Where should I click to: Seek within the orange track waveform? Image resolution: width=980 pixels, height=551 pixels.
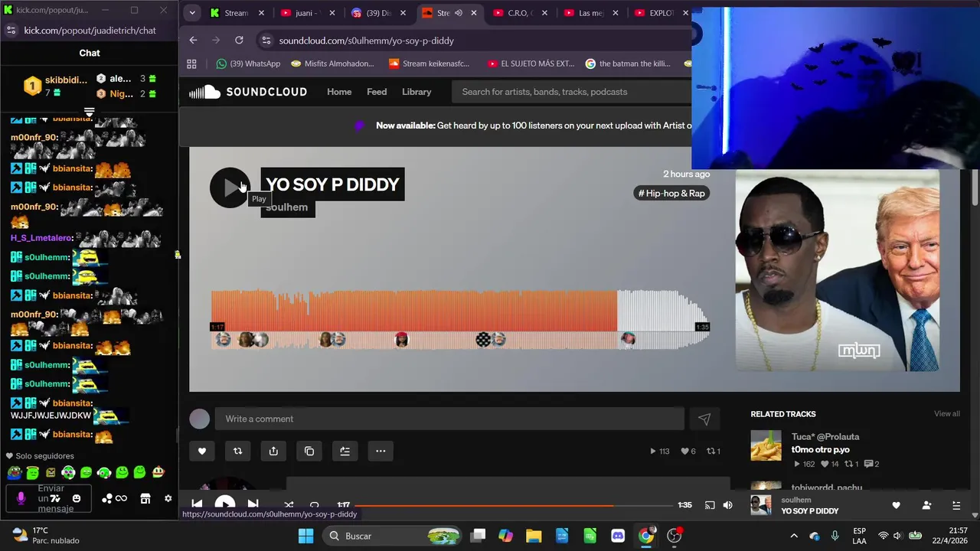(413, 310)
